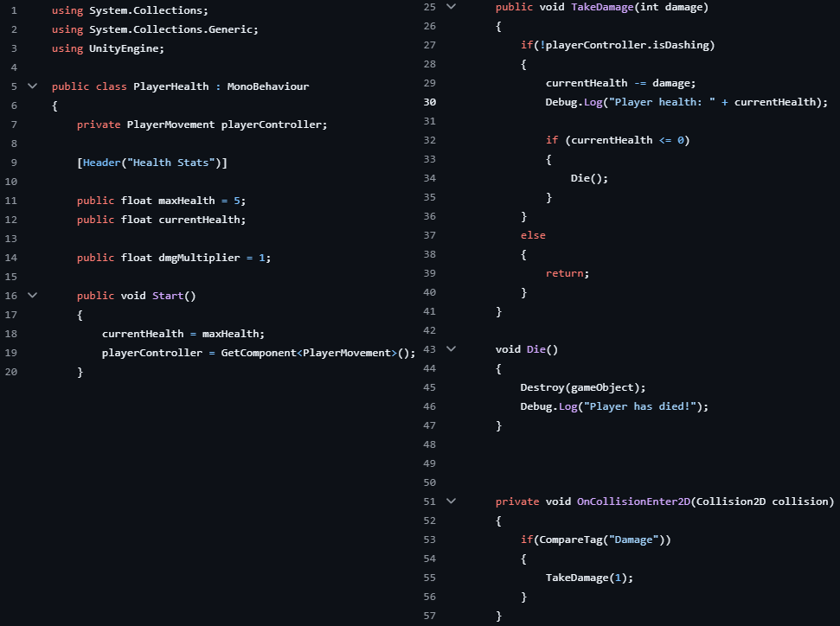This screenshot has width=840, height=626.
Task: Click the 'Start' method name
Action: tap(167, 296)
